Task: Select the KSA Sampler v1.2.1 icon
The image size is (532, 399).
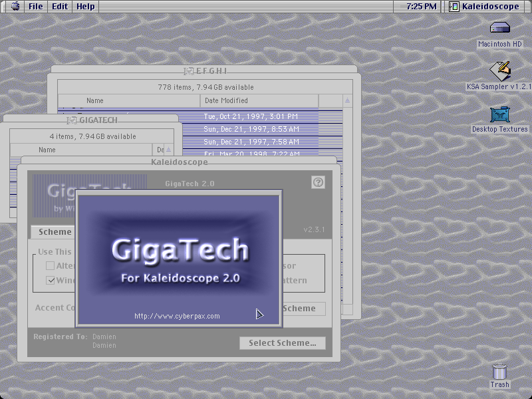Action: click(x=500, y=71)
